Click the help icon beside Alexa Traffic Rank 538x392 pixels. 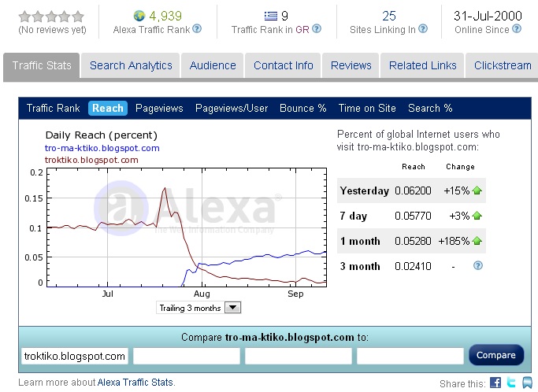coord(197,29)
